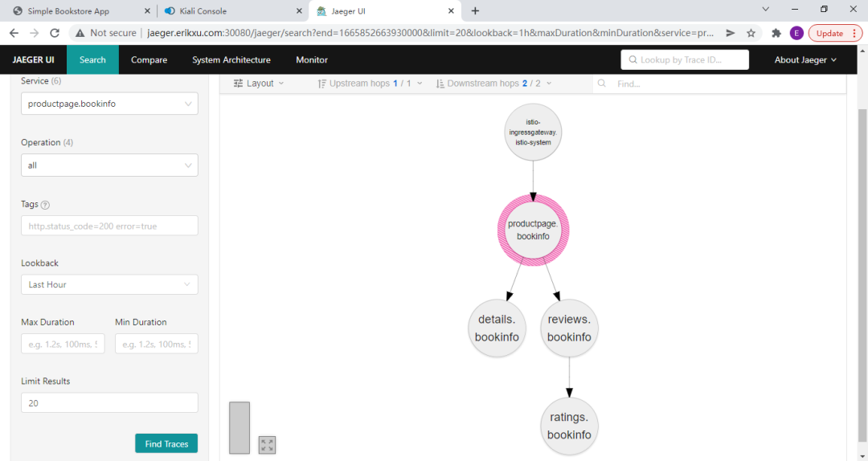Click the browser back arrow

14,33
